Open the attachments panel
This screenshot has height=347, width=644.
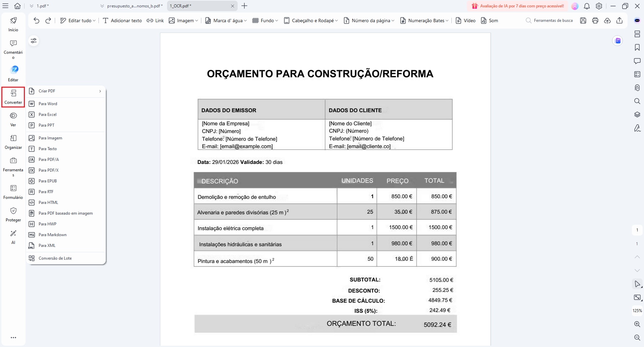point(637,88)
